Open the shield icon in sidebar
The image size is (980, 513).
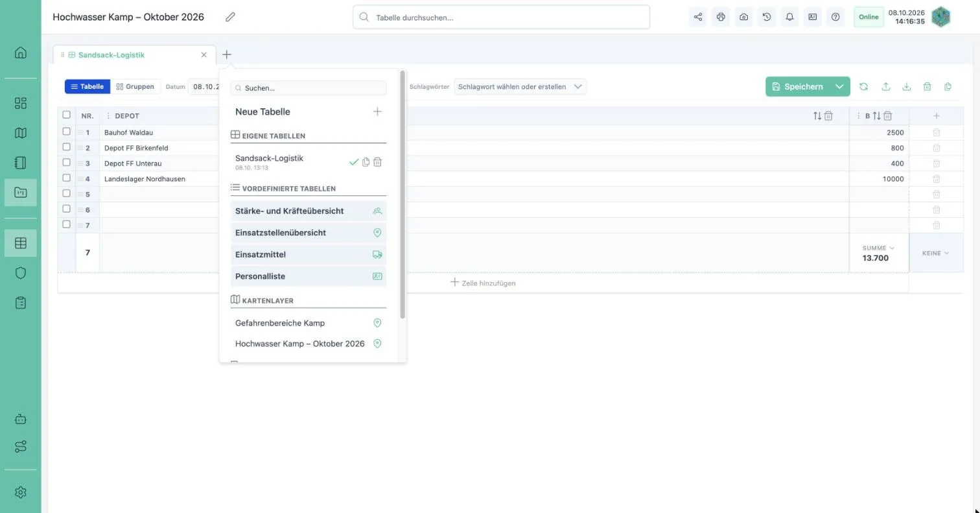tap(21, 272)
